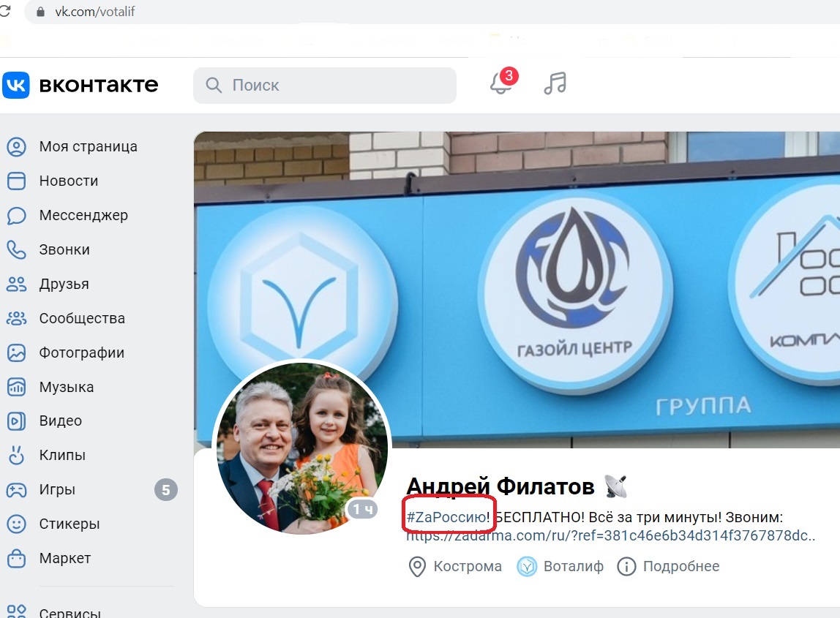Viewport: 840px width, 618px height.
Task: Reload the page with the refresh icon
Action: pos(5,11)
